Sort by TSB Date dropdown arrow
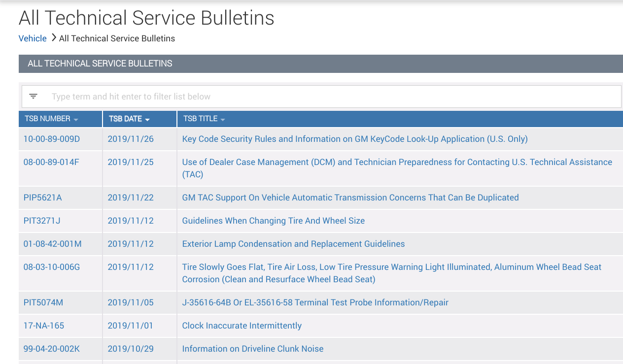Screen dimensions: 623x364 (x=147, y=120)
